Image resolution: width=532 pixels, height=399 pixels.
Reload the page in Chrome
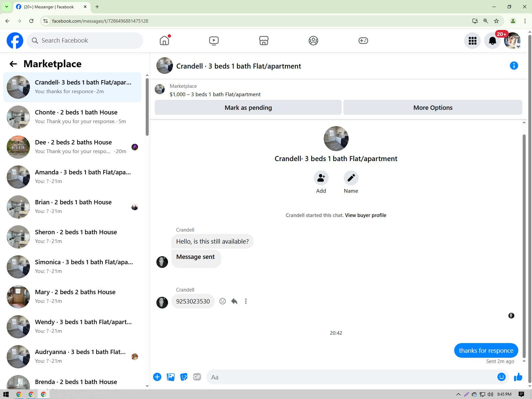(31, 21)
